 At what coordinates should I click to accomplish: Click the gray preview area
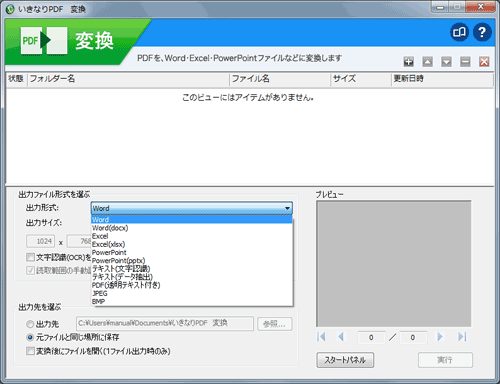(x=394, y=264)
